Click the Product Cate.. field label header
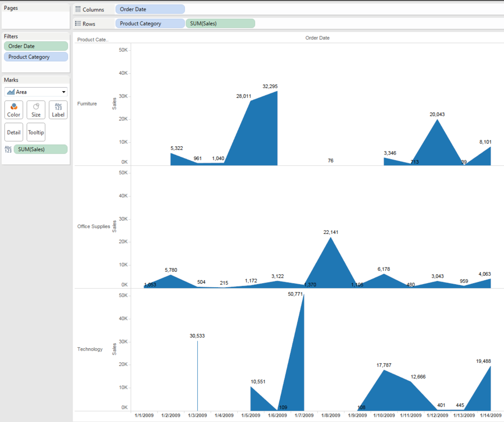The width and height of the screenshot is (504, 422). coord(93,39)
